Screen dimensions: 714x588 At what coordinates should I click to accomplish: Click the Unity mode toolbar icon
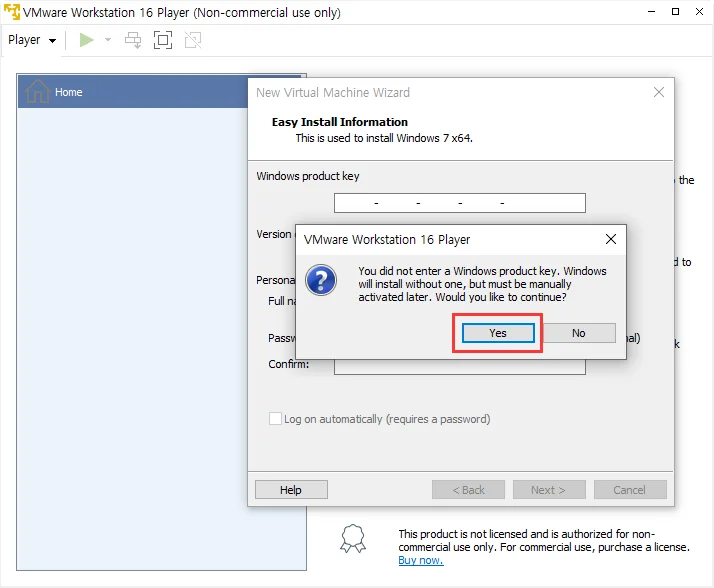[193, 40]
